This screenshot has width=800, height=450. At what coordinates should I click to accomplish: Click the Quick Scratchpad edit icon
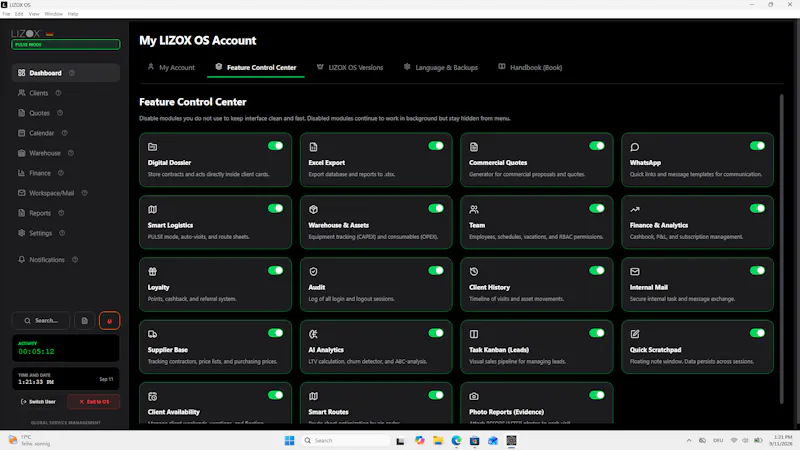click(635, 334)
